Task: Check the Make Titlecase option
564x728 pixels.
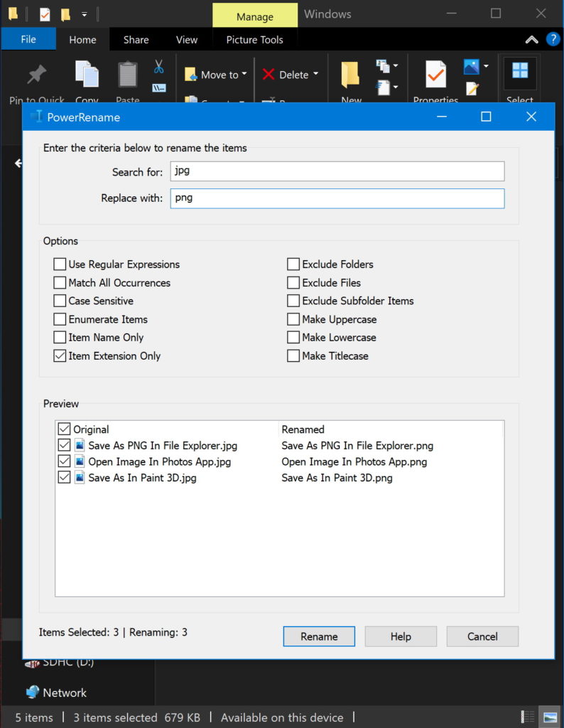Action: coord(293,356)
